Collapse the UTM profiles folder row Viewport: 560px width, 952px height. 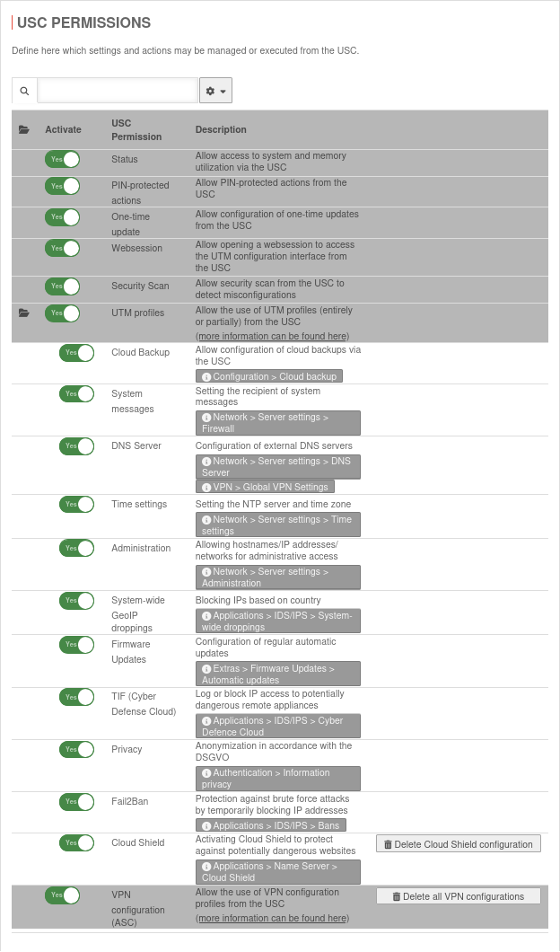point(24,313)
